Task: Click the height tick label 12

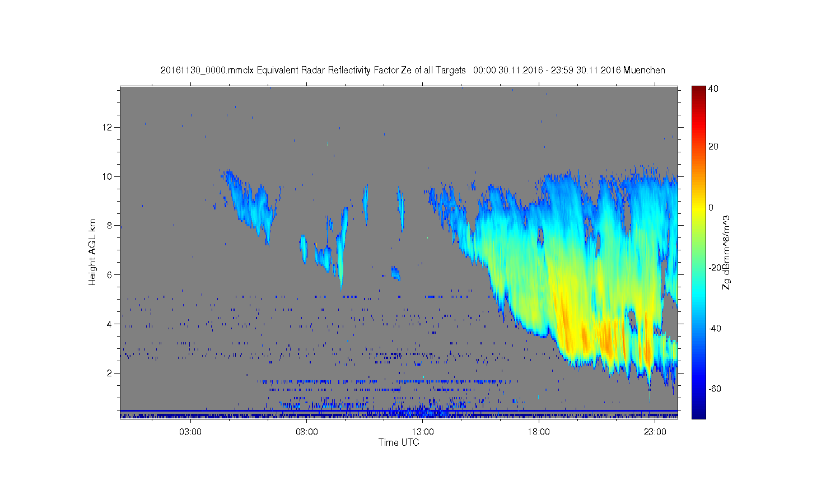Action: click(108, 127)
